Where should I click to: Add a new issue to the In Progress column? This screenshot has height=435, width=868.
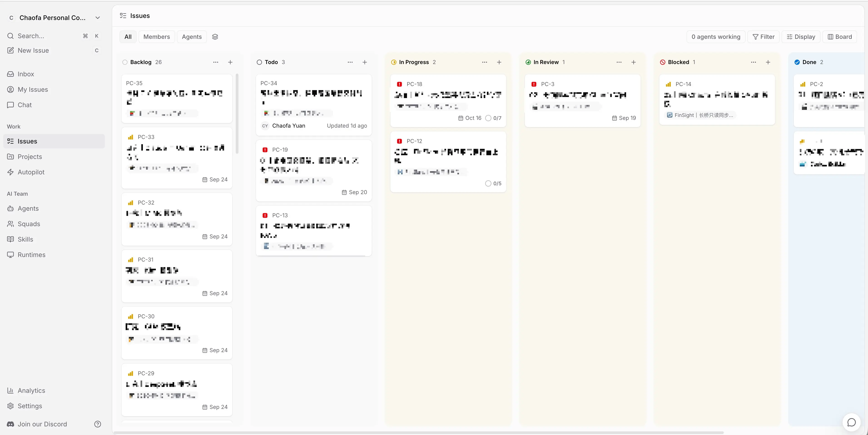499,62
